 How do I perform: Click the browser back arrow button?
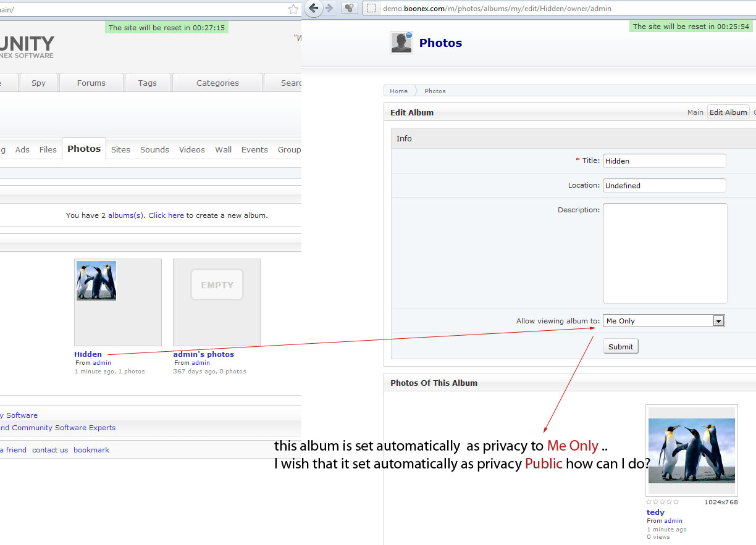[314, 8]
